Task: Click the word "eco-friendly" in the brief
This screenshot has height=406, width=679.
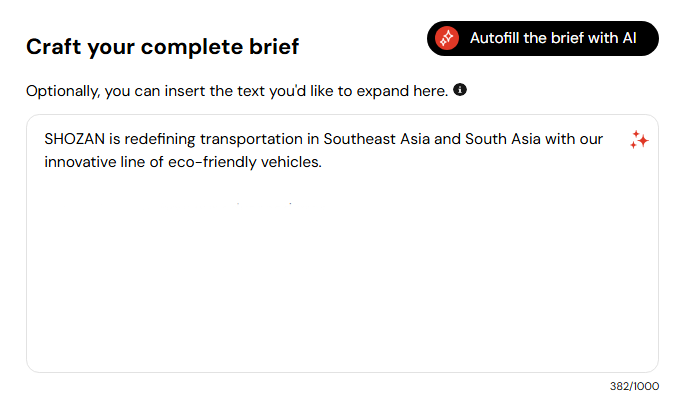Action: [214, 161]
